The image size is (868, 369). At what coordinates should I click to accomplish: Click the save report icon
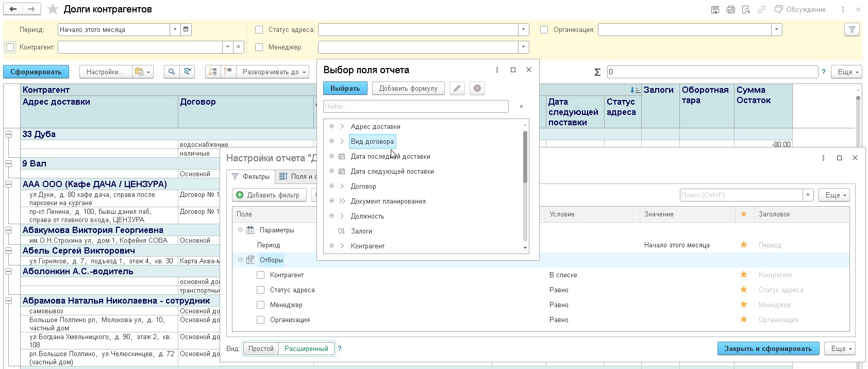click(715, 10)
